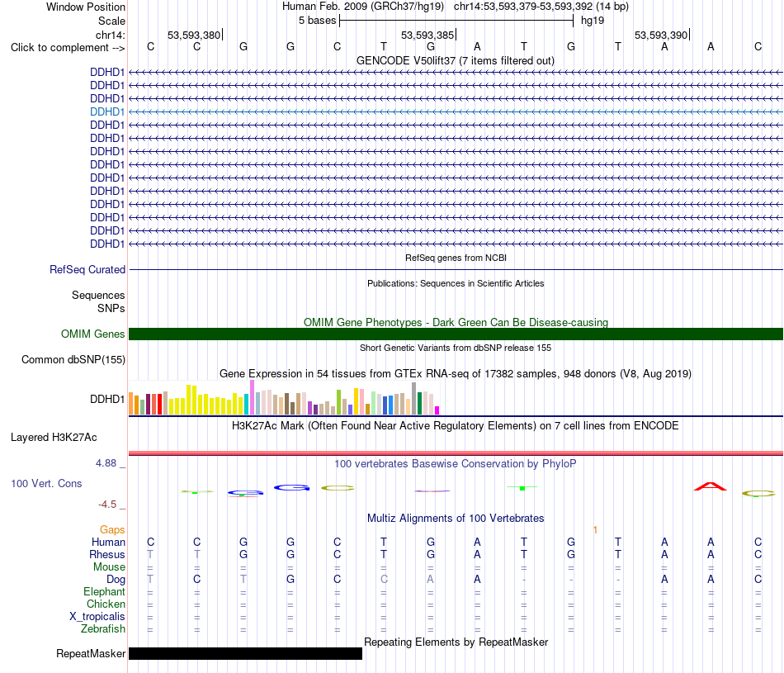Open the OMIM Gene Phenotypes track title
Screen dimensions: 784x673
pyautogui.click(x=456, y=322)
